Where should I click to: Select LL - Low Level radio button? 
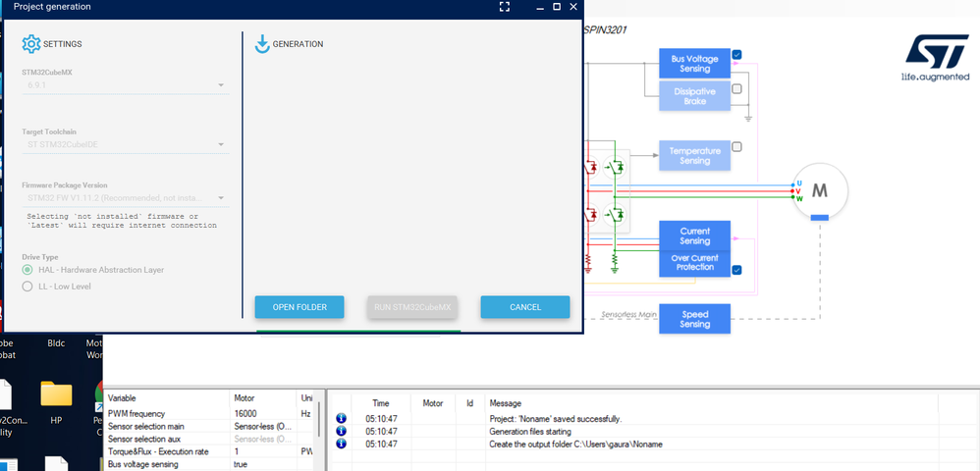[x=27, y=287]
